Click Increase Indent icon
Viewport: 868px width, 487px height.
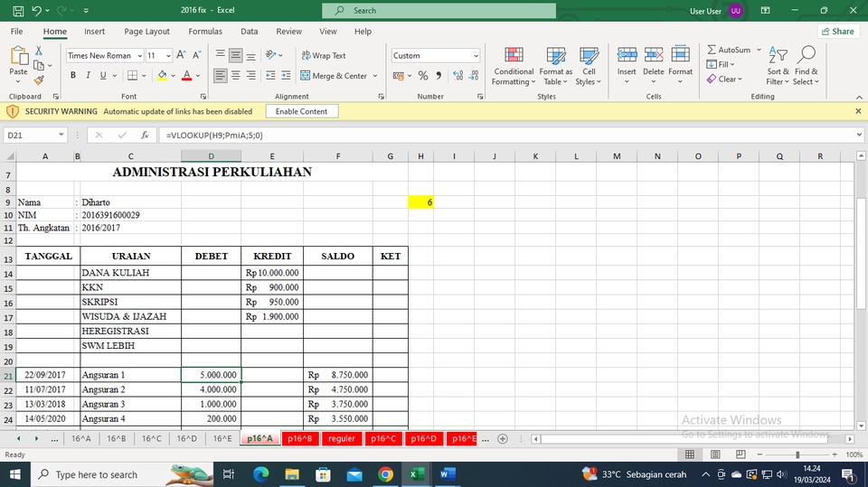286,75
